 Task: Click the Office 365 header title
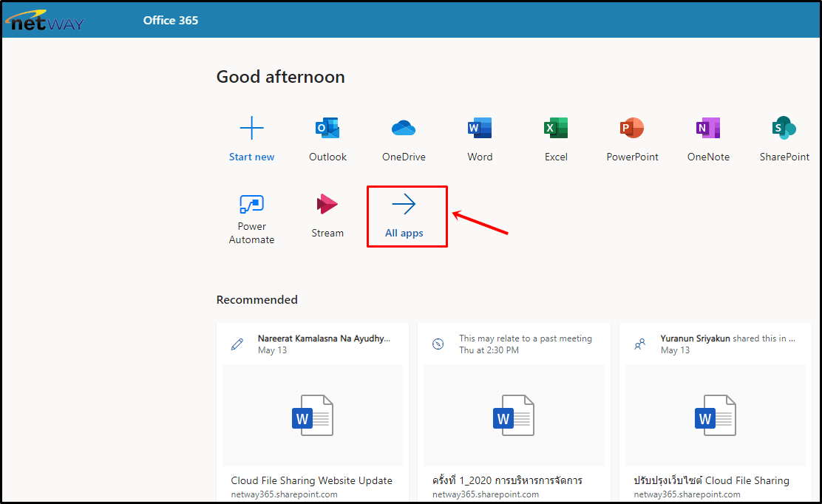(x=171, y=21)
